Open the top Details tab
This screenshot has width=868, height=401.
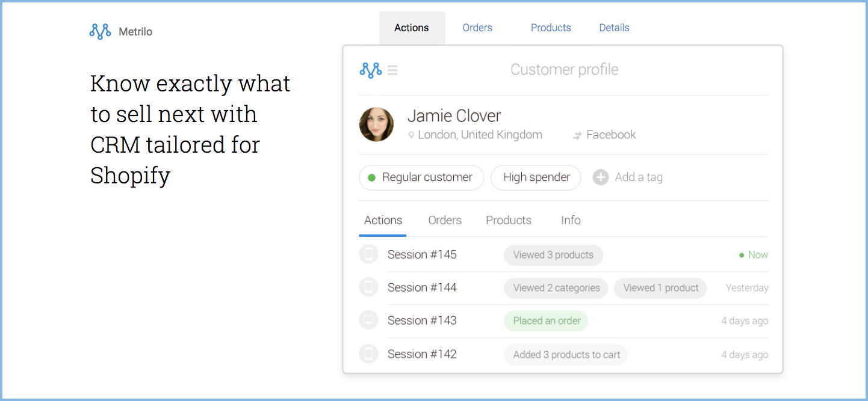pos(615,28)
